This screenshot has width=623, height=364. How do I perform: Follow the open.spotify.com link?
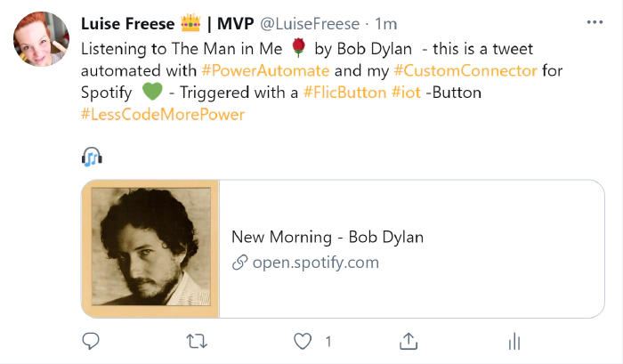coord(315,263)
